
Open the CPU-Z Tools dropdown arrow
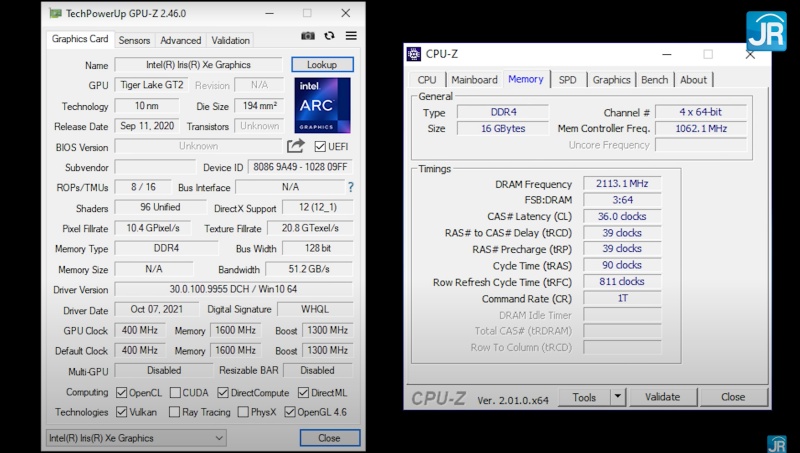point(617,396)
